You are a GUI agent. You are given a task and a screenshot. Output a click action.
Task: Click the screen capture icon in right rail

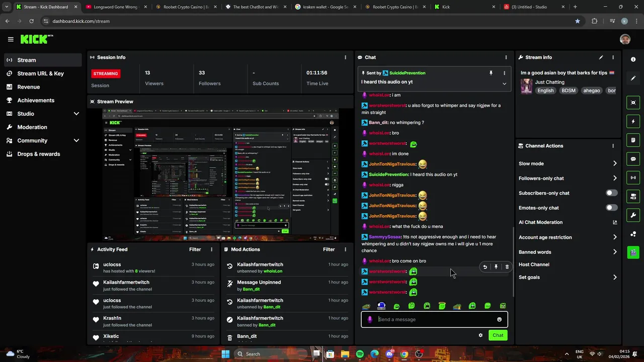click(x=633, y=103)
